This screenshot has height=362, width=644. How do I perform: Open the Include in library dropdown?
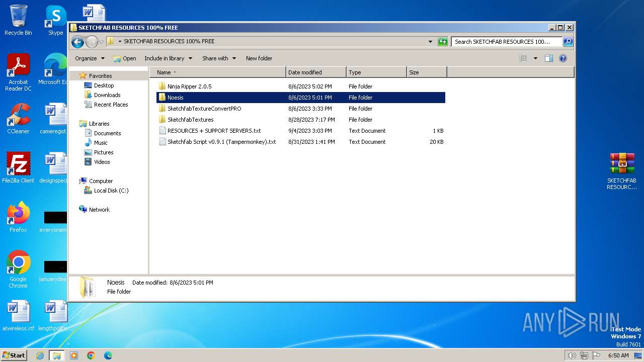168,58
